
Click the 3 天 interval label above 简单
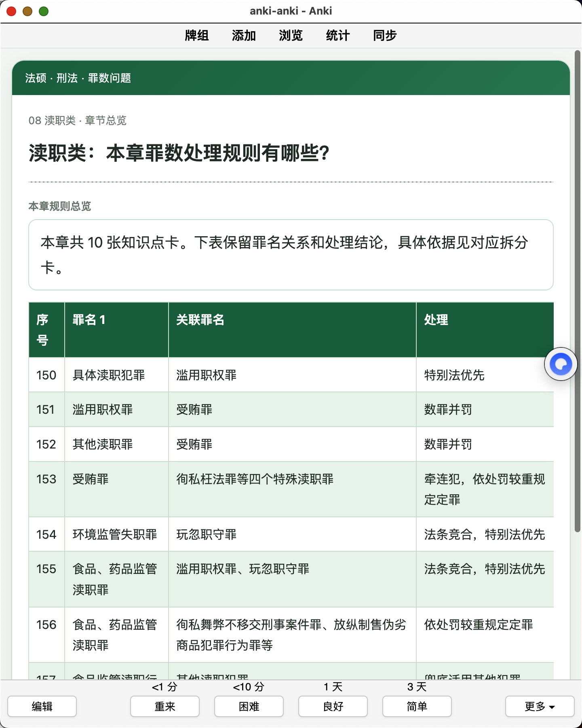click(x=417, y=687)
